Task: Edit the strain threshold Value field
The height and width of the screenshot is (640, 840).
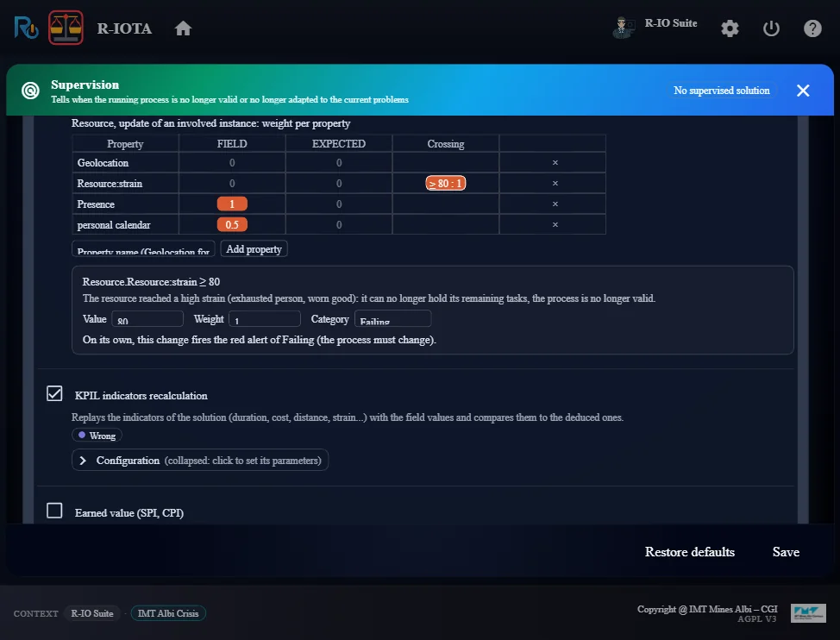Action: (x=147, y=318)
